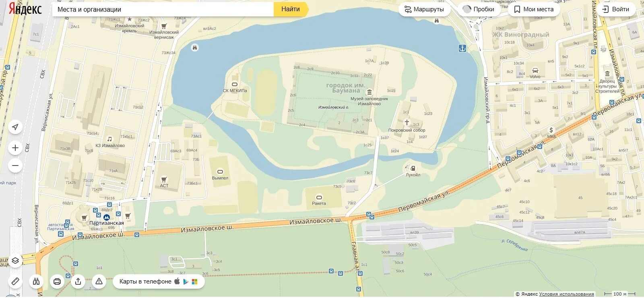
Task: Click the Карты в телефоне label
Action: click(x=145, y=281)
